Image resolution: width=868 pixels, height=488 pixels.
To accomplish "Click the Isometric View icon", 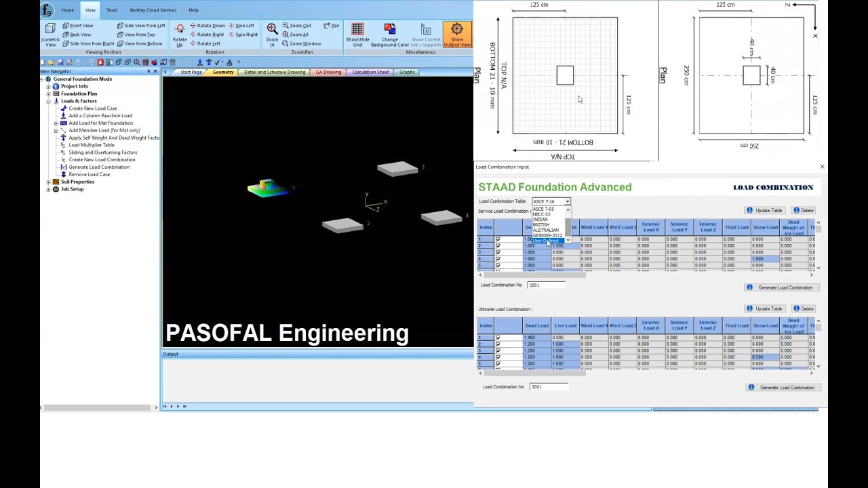I will [50, 28].
